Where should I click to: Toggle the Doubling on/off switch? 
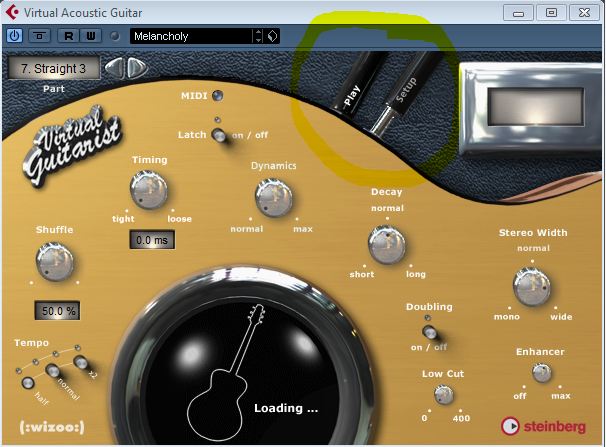click(429, 332)
